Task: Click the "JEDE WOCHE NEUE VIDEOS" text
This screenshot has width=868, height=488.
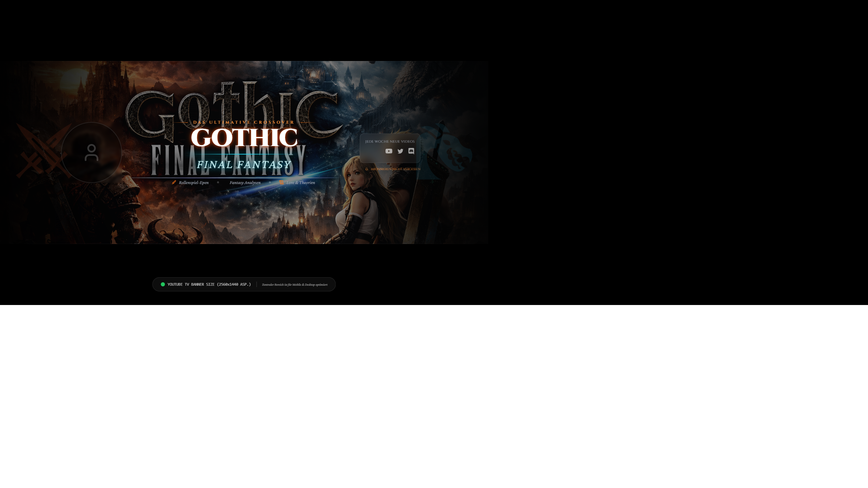Action: click(390, 142)
